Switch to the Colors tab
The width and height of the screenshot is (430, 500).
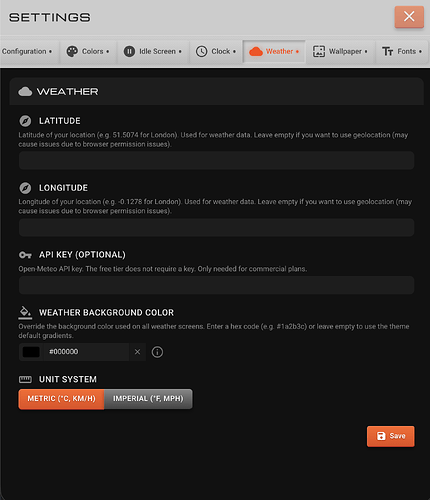(88, 51)
